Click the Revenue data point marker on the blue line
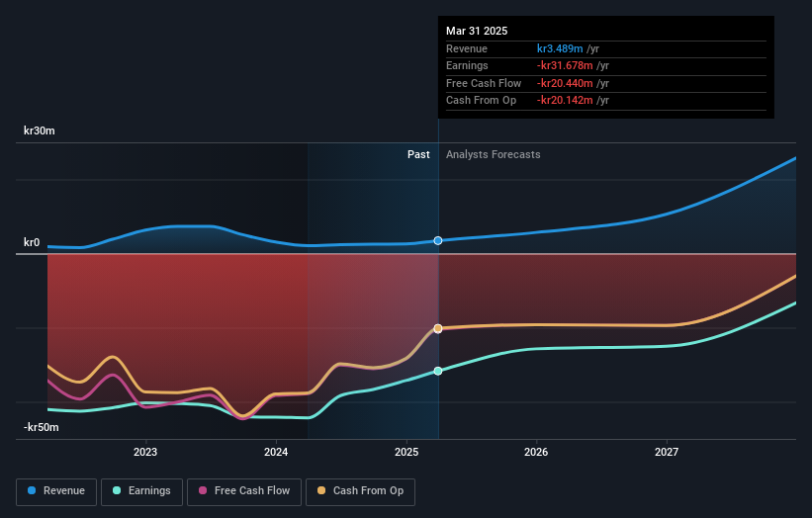This screenshot has height=518, width=812. [x=438, y=240]
